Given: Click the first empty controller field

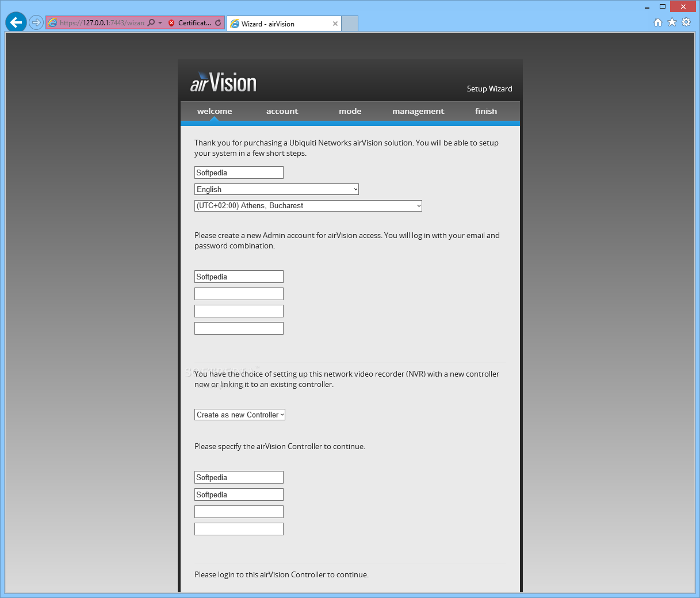Looking at the screenshot, I should [x=239, y=512].
